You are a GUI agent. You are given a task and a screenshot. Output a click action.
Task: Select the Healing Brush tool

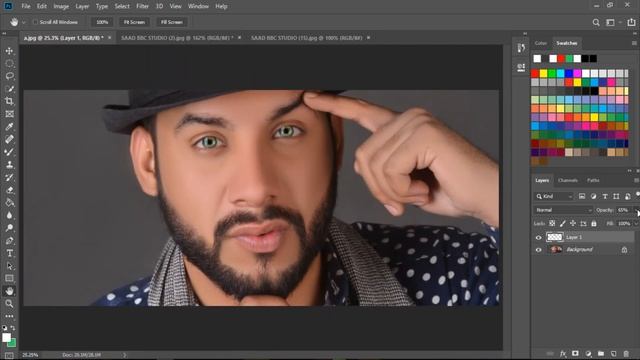[9, 139]
